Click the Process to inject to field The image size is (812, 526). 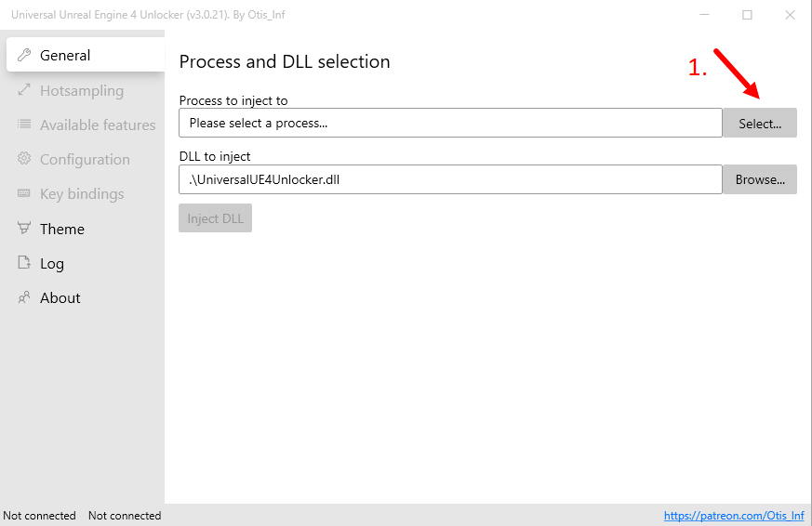click(450, 123)
